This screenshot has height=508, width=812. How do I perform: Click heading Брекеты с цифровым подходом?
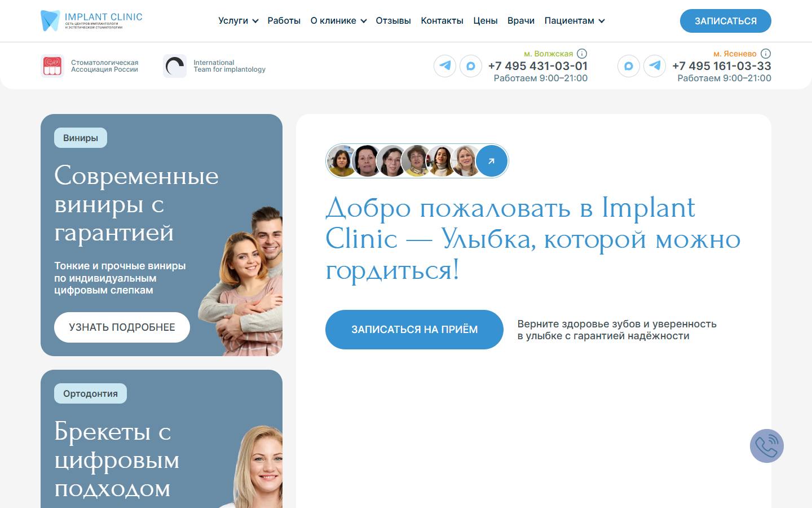point(117,460)
